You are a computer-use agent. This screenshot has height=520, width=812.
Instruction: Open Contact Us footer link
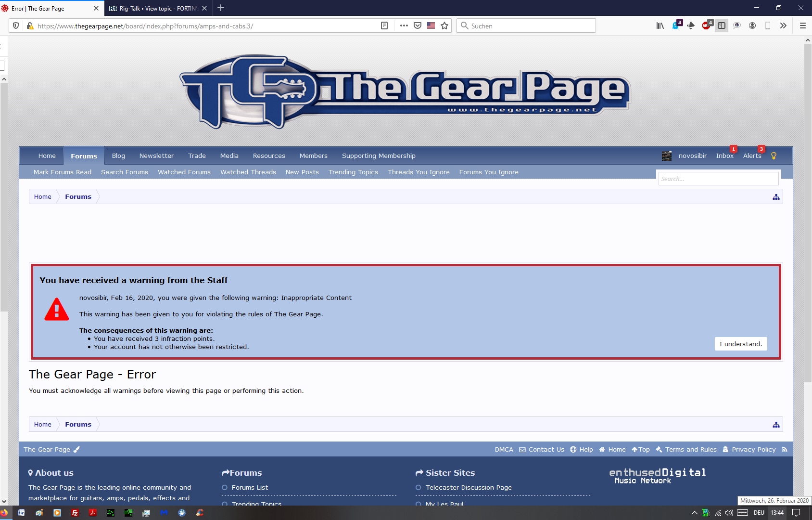pyautogui.click(x=542, y=449)
